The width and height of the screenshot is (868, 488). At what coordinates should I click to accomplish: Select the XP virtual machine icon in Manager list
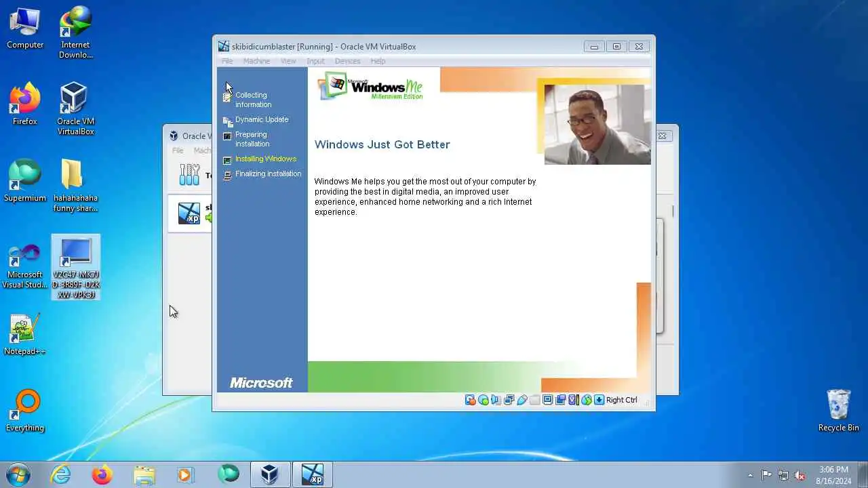coord(189,213)
